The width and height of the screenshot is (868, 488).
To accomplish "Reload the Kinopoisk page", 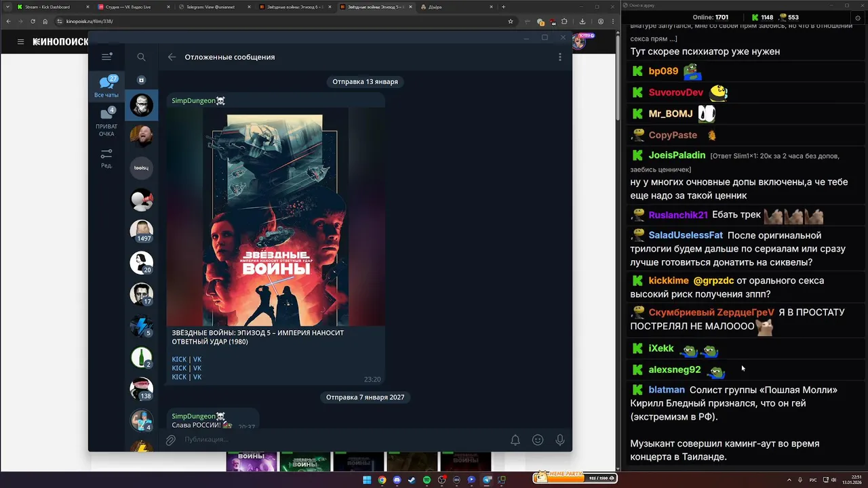I will coord(33,21).
